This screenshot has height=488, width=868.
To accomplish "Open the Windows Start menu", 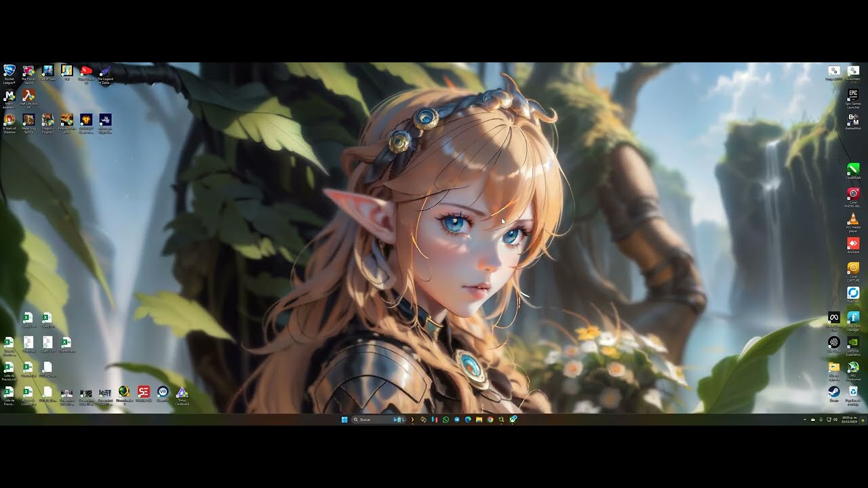I will (344, 420).
